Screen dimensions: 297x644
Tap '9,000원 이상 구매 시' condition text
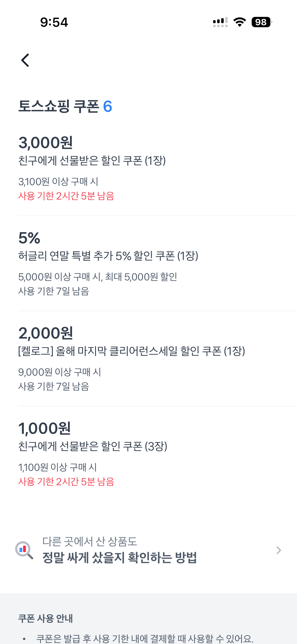59,372
